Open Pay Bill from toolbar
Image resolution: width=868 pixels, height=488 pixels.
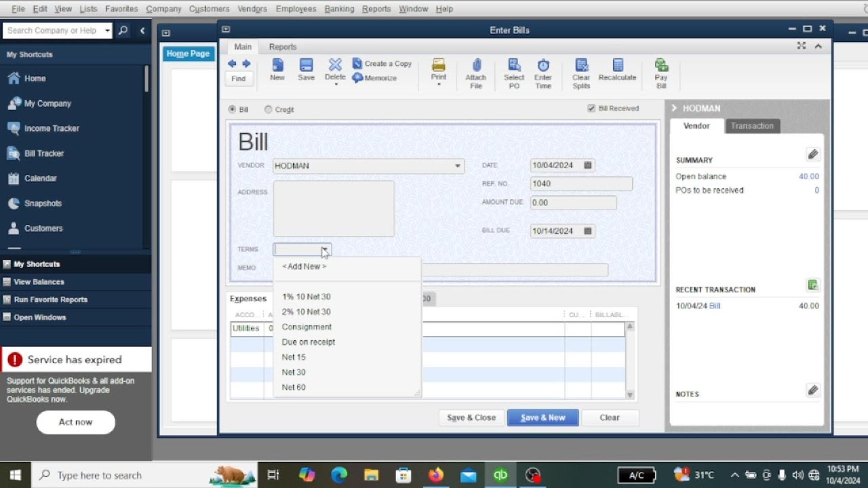661,73
